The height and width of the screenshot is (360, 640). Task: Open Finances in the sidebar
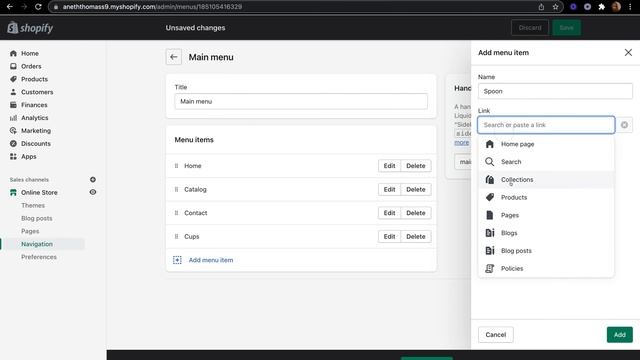tap(34, 105)
